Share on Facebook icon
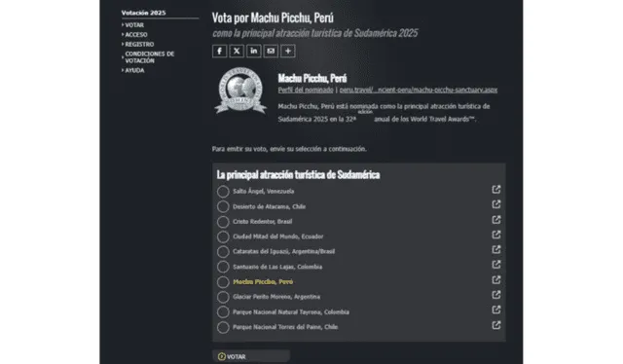 [x=219, y=51]
